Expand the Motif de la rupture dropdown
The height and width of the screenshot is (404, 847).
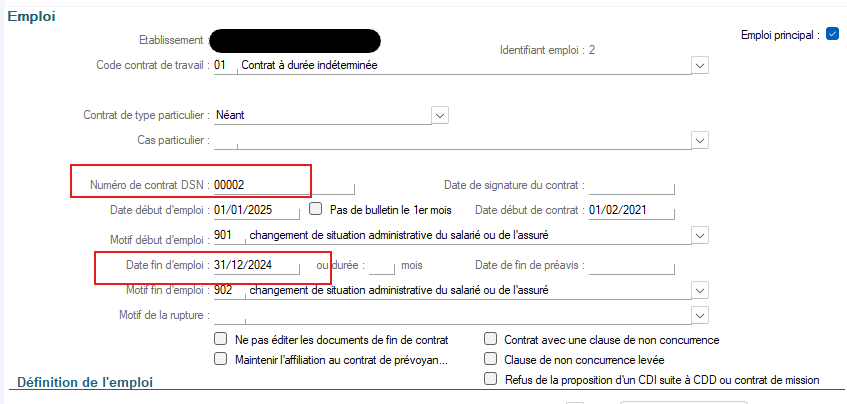tap(700, 315)
